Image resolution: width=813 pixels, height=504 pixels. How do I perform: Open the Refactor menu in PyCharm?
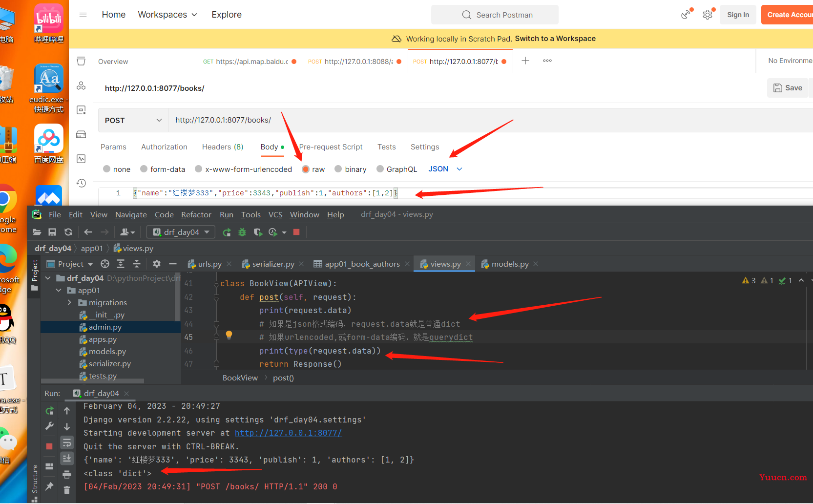pos(196,215)
